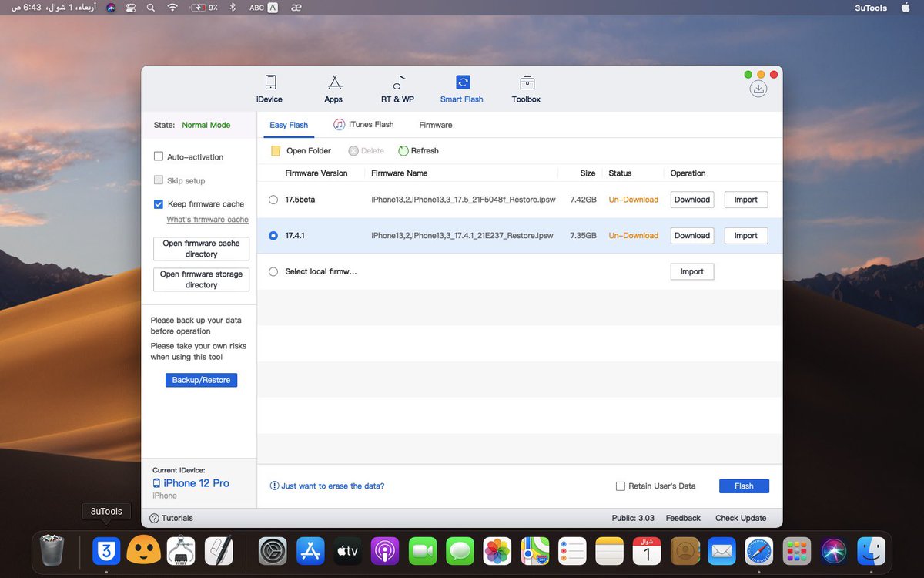Select Smart Flash section
This screenshot has width=924, height=578.
pos(462,89)
